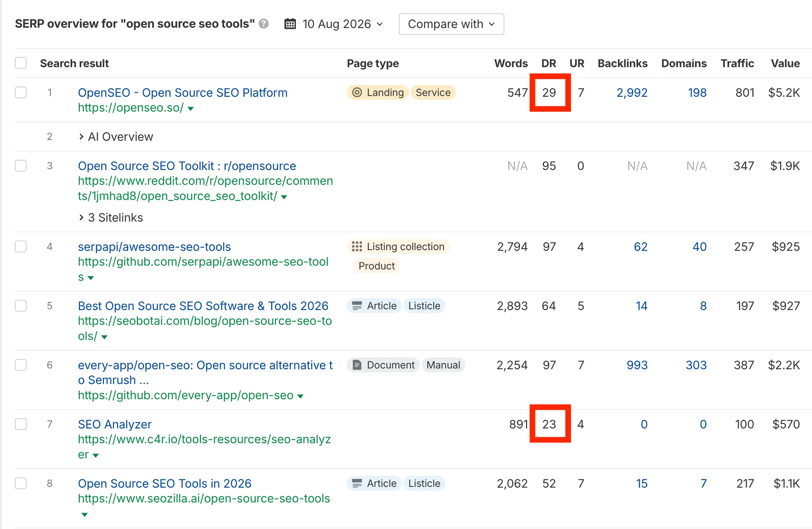Click the Listing collection grid icon
Image resolution: width=812 pixels, height=529 pixels.
click(357, 247)
